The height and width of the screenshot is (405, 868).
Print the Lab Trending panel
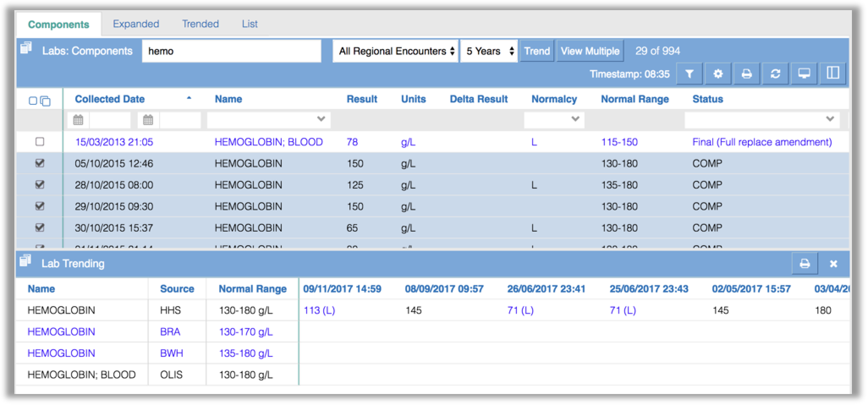pos(805,264)
